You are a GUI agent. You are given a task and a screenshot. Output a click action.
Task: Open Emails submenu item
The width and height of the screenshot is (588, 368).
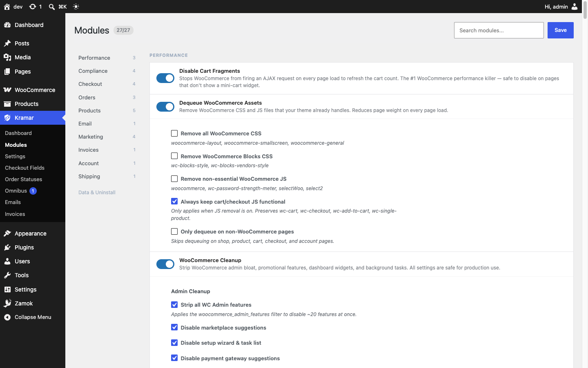(x=13, y=202)
